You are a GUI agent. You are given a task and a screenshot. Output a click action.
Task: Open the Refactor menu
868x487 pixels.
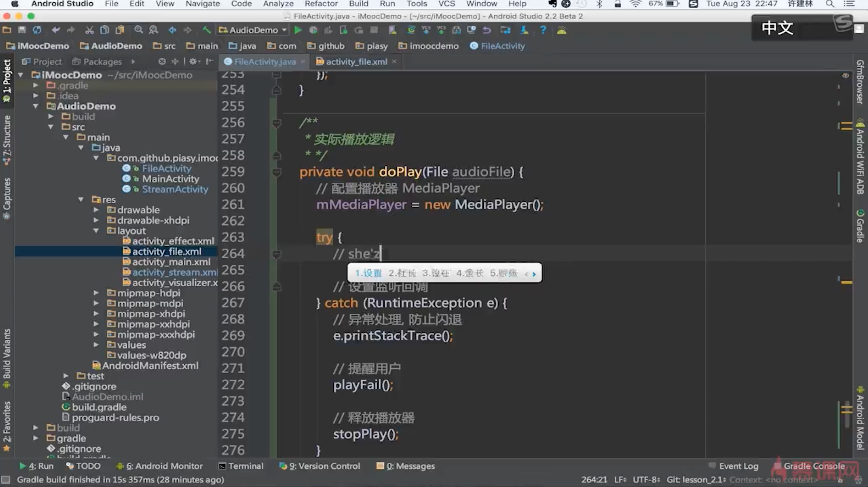pyautogui.click(x=321, y=4)
